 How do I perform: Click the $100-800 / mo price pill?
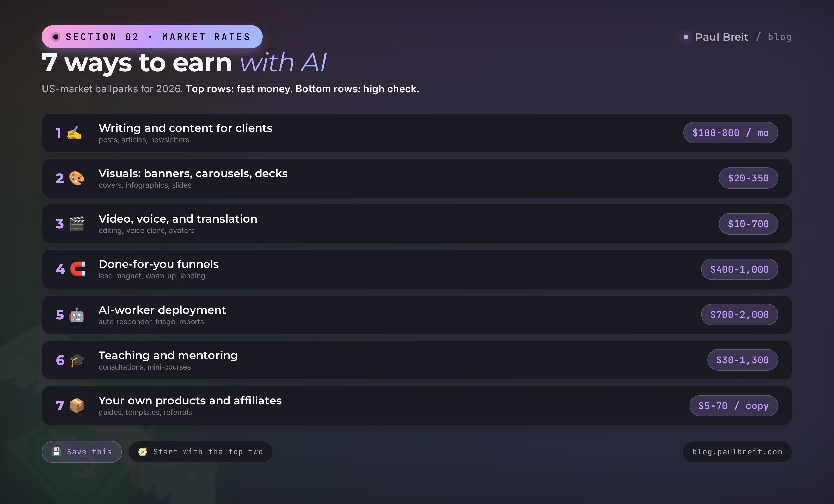pyautogui.click(x=731, y=133)
